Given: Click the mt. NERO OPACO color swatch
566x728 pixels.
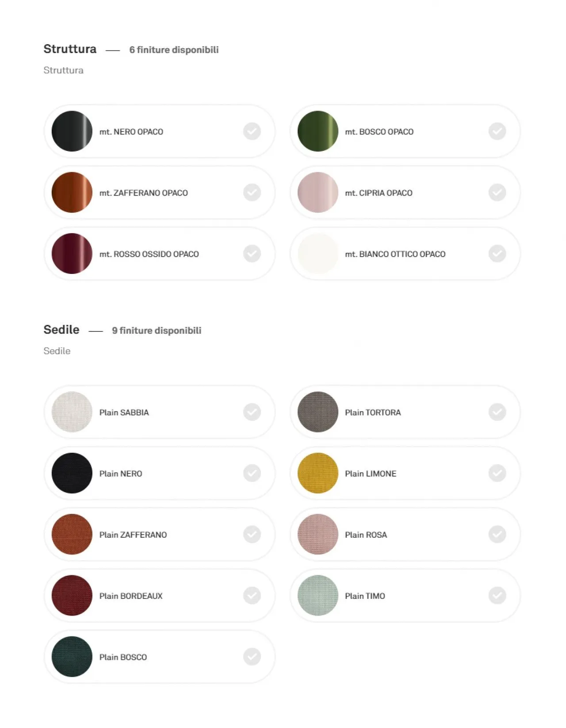Looking at the screenshot, I should [x=72, y=131].
